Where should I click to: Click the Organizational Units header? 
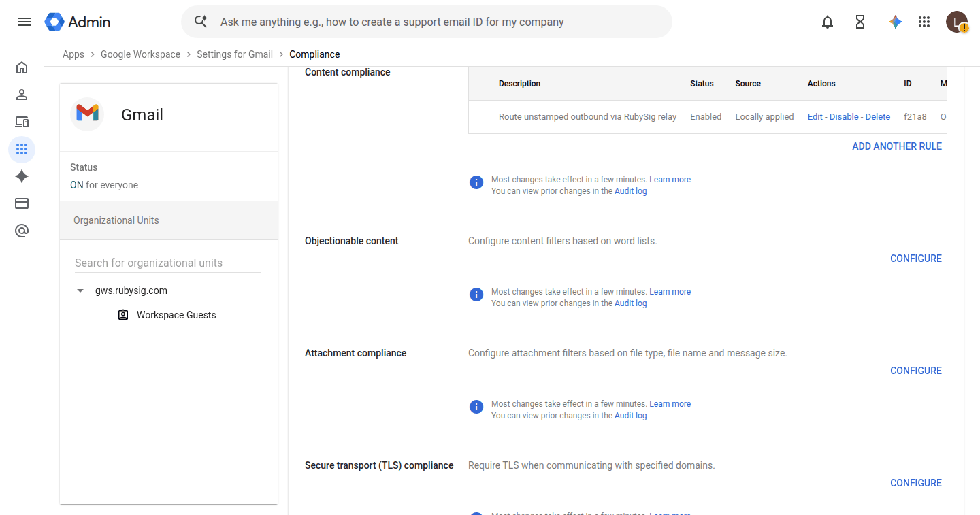click(x=169, y=220)
